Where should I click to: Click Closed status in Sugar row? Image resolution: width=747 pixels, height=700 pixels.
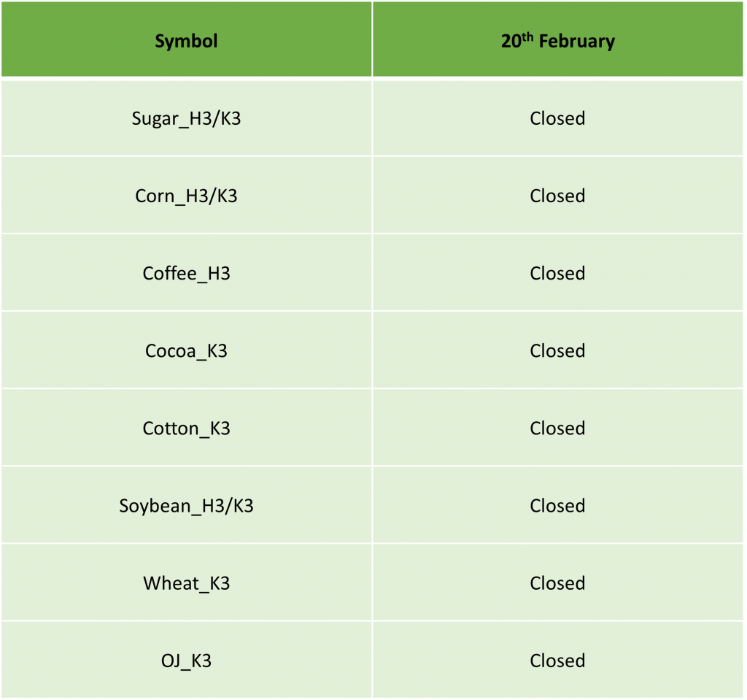[x=557, y=118]
